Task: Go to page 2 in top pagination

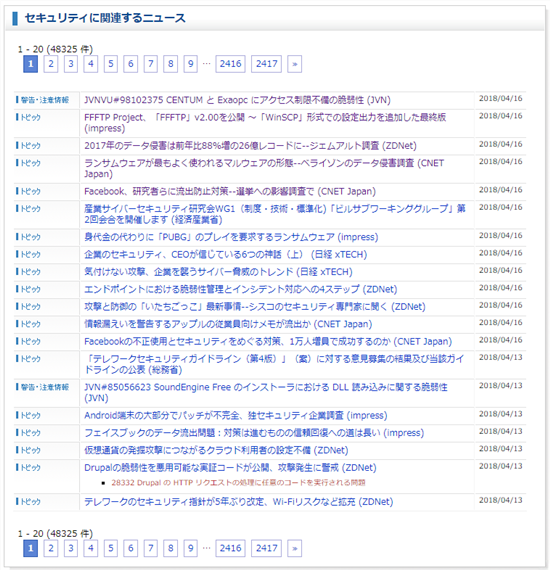Action: point(51,64)
